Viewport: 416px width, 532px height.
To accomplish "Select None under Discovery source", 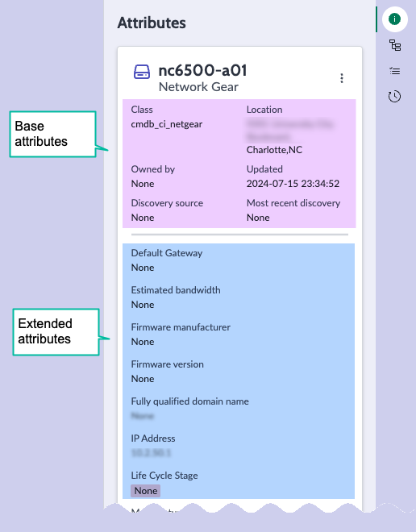I will (x=143, y=218).
